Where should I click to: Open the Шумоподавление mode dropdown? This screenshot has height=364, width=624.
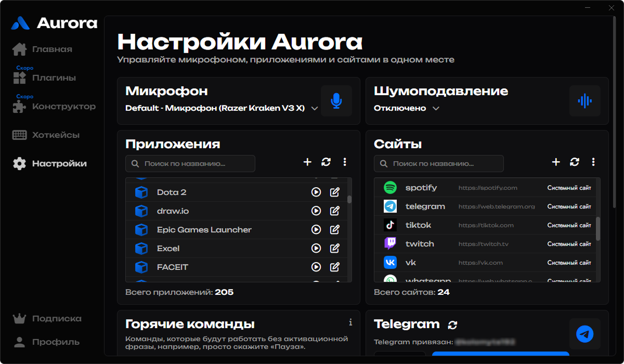tap(436, 109)
